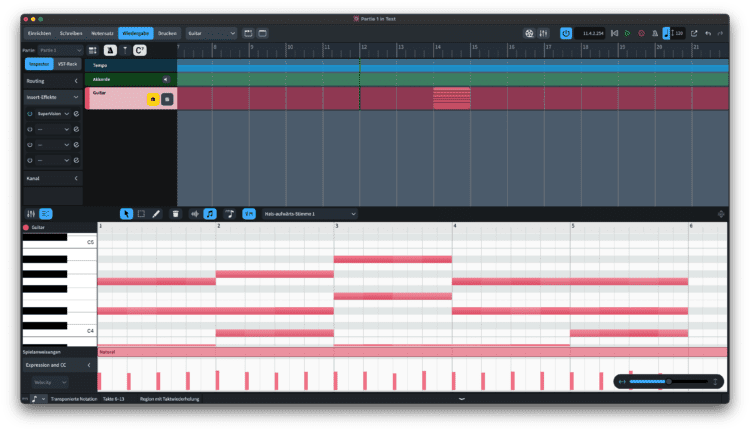The image size is (750, 431).
Task: Select the Tempo track header
Action: point(131,66)
